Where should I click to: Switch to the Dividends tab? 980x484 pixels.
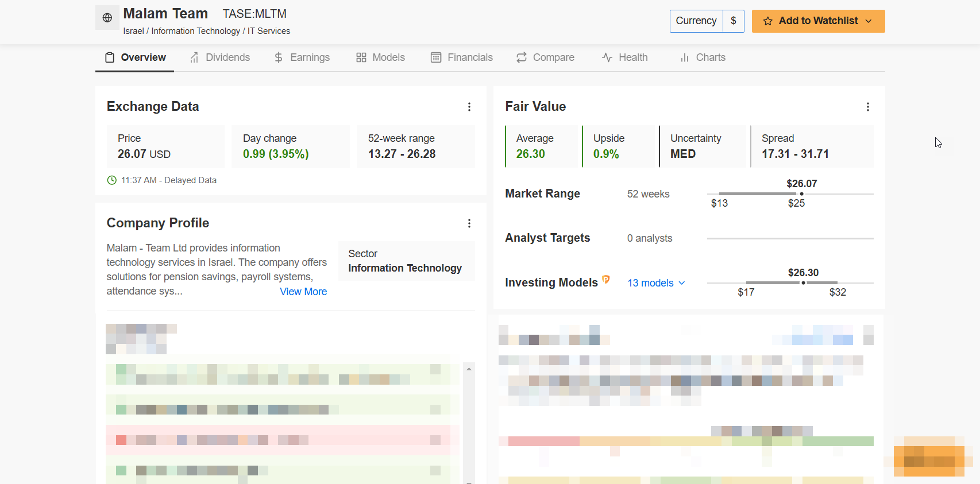pos(220,57)
